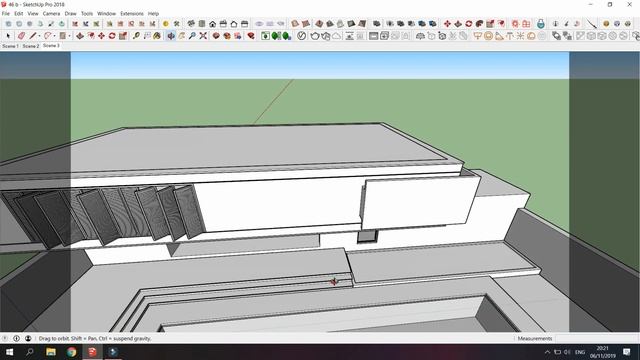640x360 pixels.
Task: Select the Scene 3 tab
Action: pos(51,46)
